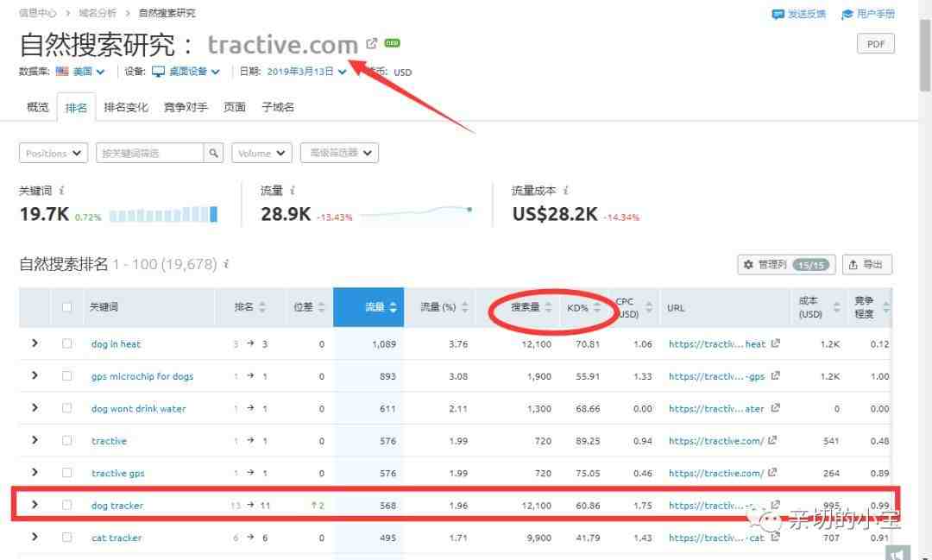Toggle the select-all checkbox in table header
932x560 pixels.
(66, 307)
